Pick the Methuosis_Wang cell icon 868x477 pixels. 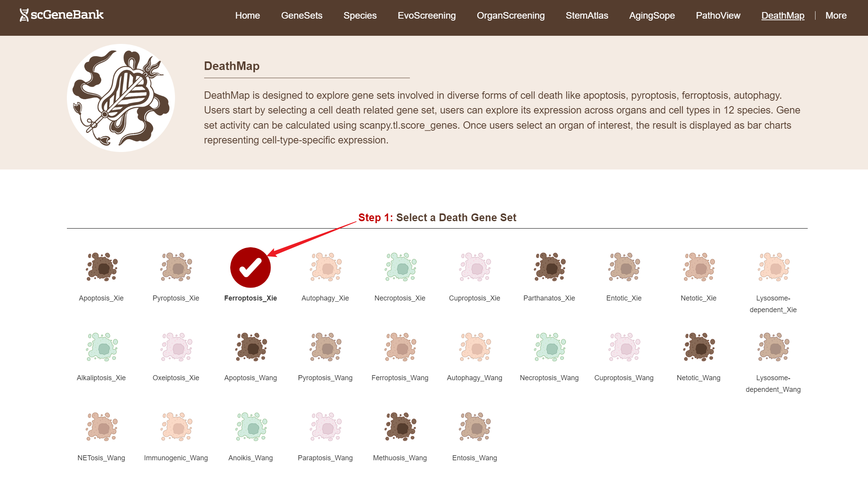(400, 427)
